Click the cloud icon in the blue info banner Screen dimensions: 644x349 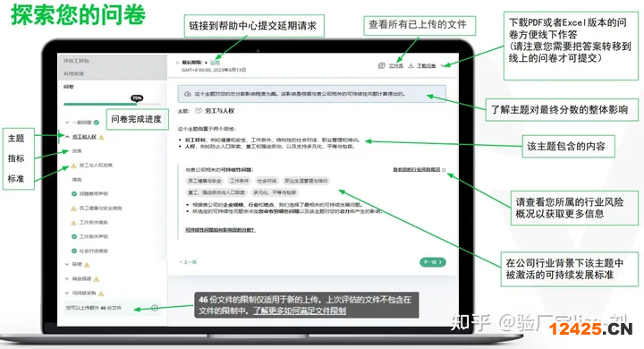[188, 94]
